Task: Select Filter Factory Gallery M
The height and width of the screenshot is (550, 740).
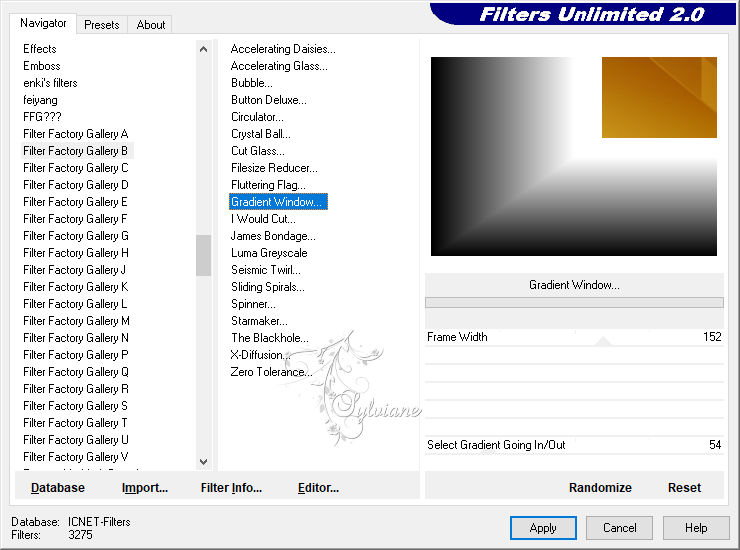Action: (76, 321)
